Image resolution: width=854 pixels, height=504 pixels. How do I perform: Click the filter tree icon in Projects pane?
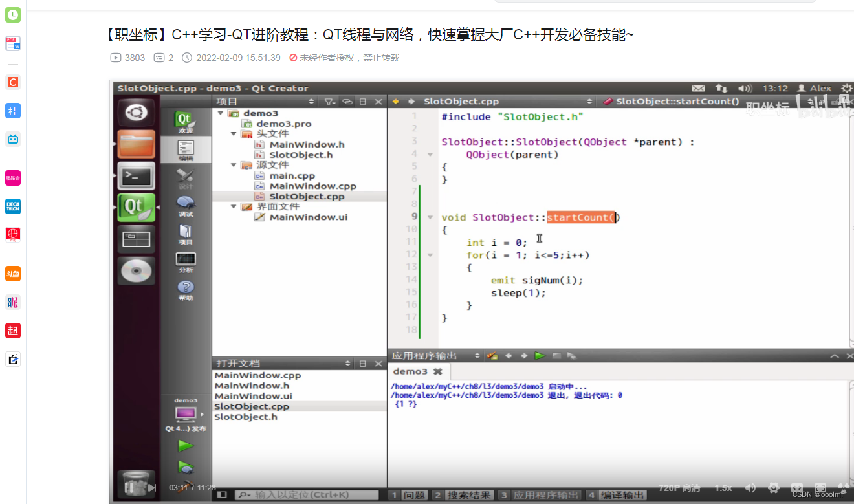click(330, 102)
